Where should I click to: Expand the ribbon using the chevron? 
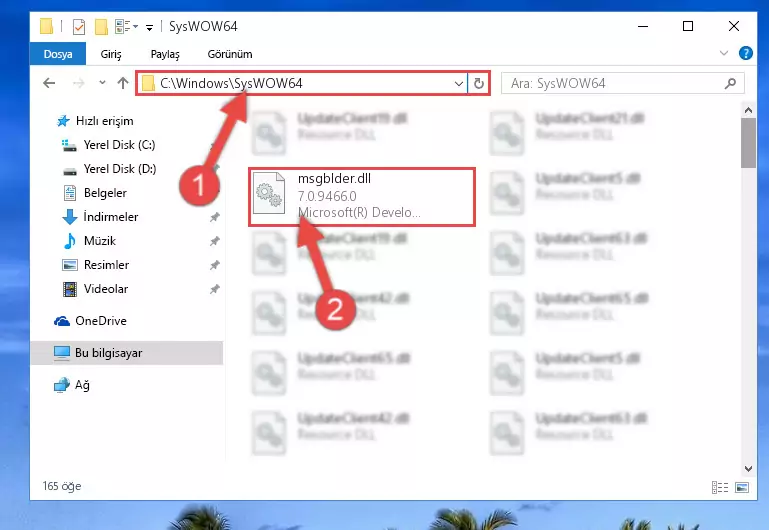[723, 53]
